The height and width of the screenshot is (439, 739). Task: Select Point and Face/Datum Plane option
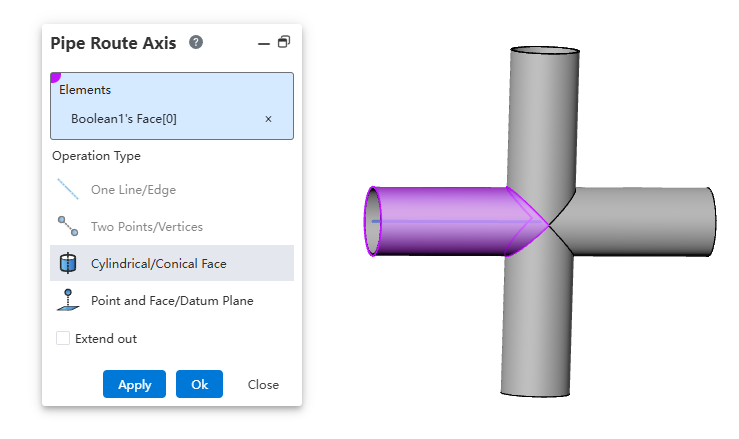pos(171,301)
